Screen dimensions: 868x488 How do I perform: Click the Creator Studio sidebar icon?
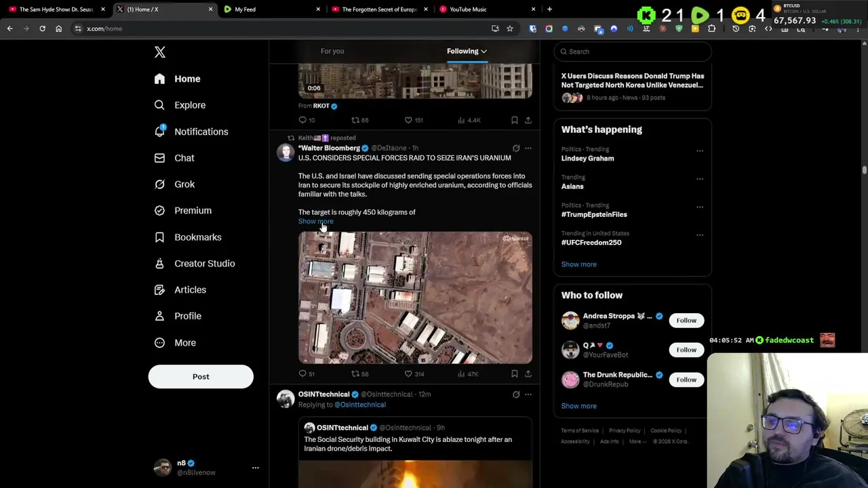tap(159, 264)
